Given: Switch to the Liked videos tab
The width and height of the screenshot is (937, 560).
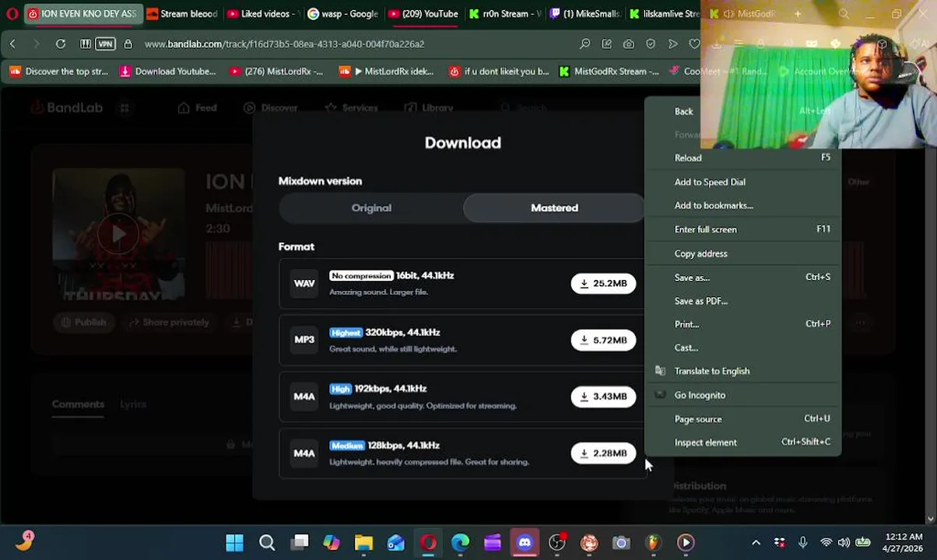Looking at the screenshot, I should click(263, 13).
